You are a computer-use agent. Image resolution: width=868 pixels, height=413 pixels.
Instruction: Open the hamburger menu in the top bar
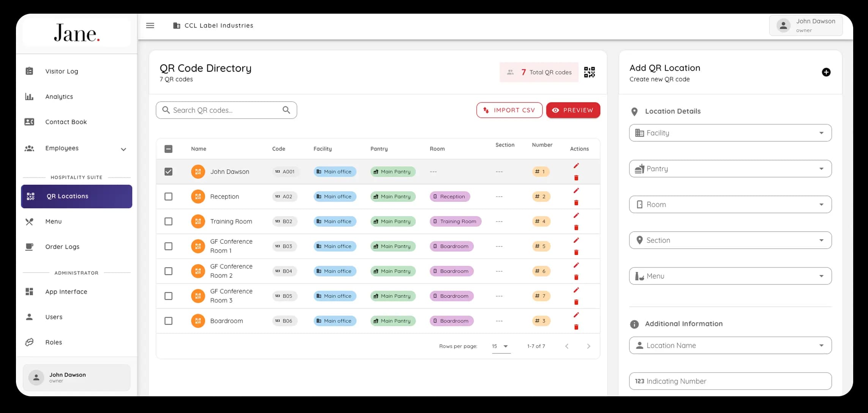(150, 25)
